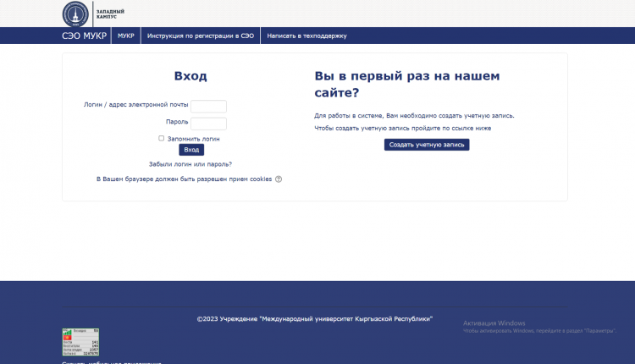This screenshot has width=635, height=364.
Task: Click the Активация Windows watermark
Action: [494, 323]
